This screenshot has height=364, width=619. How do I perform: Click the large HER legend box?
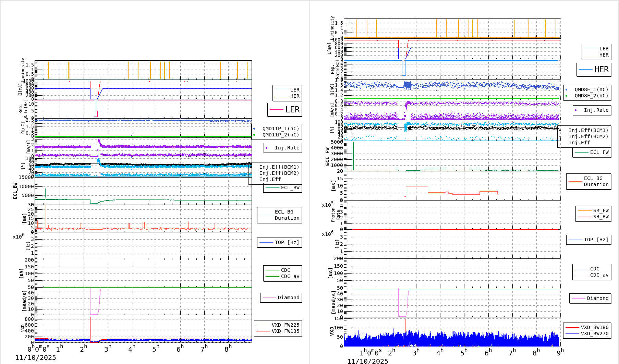[x=594, y=70]
